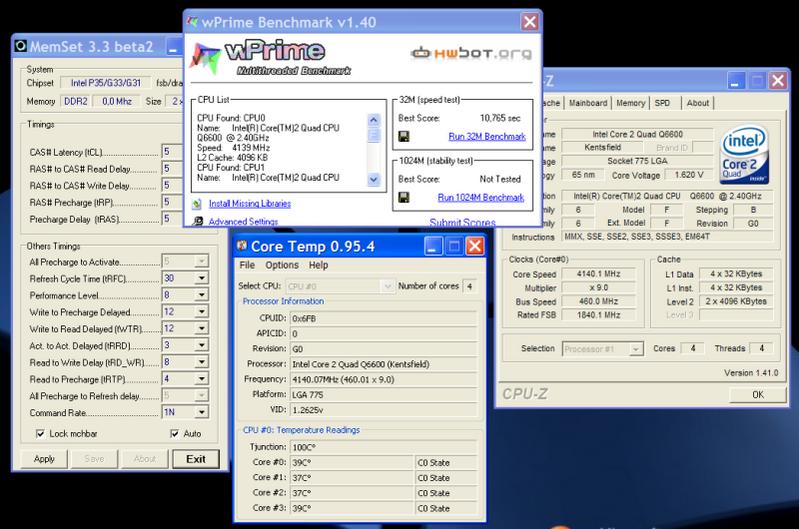
Task: Click the wPrime title bar icon
Action: pos(192,22)
